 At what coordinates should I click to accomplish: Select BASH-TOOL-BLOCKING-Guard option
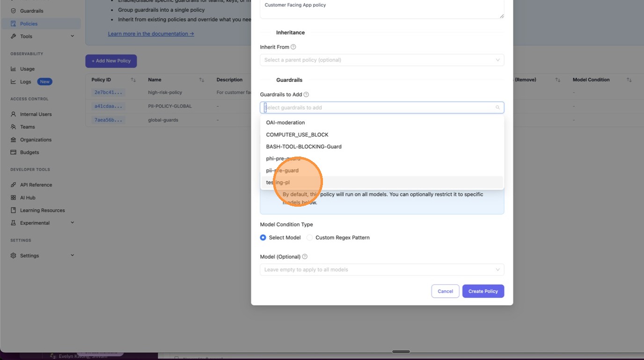pos(382,147)
